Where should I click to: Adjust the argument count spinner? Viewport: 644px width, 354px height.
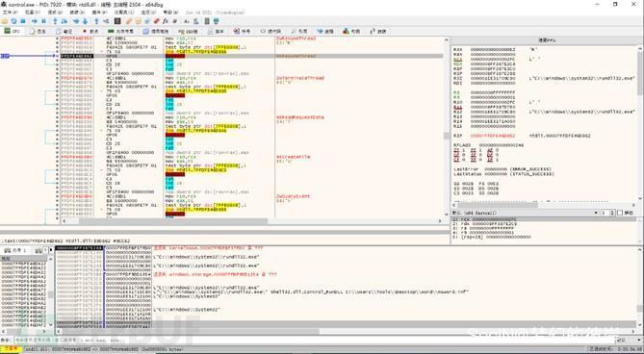pyautogui.click(x=608, y=213)
